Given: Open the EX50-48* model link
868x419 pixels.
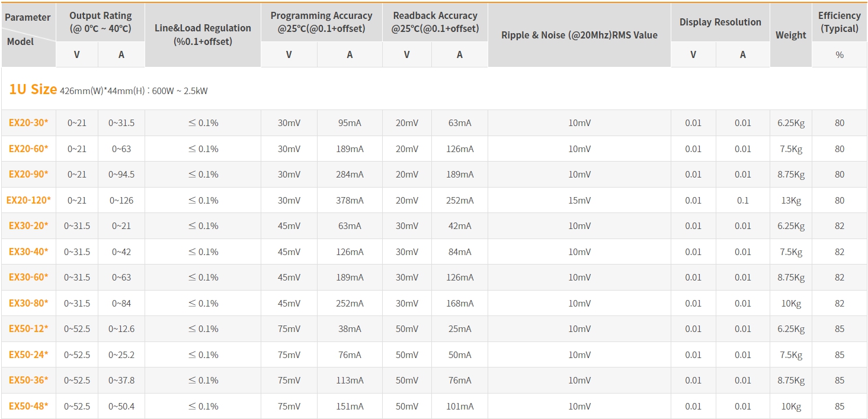Looking at the screenshot, I should pos(28,406).
